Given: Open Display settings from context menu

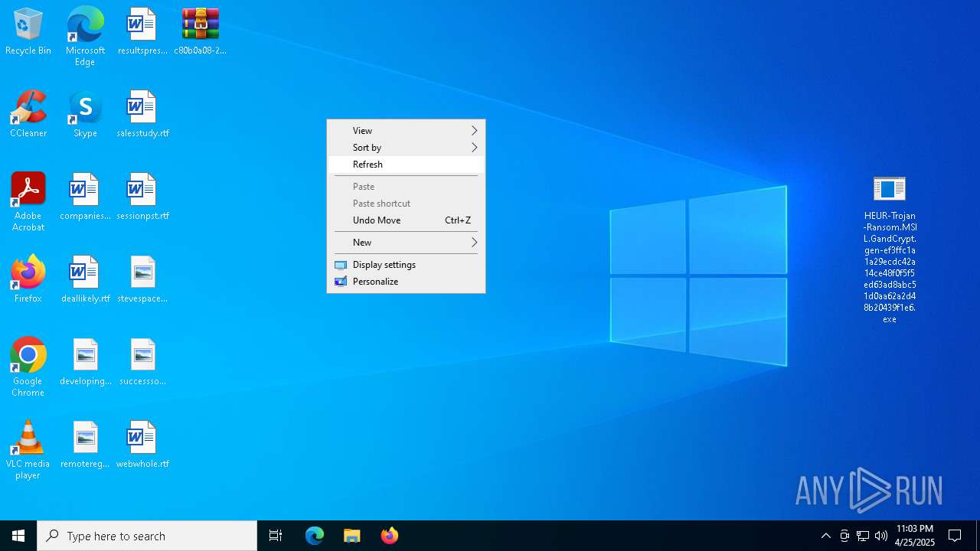Looking at the screenshot, I should [406, 265].
